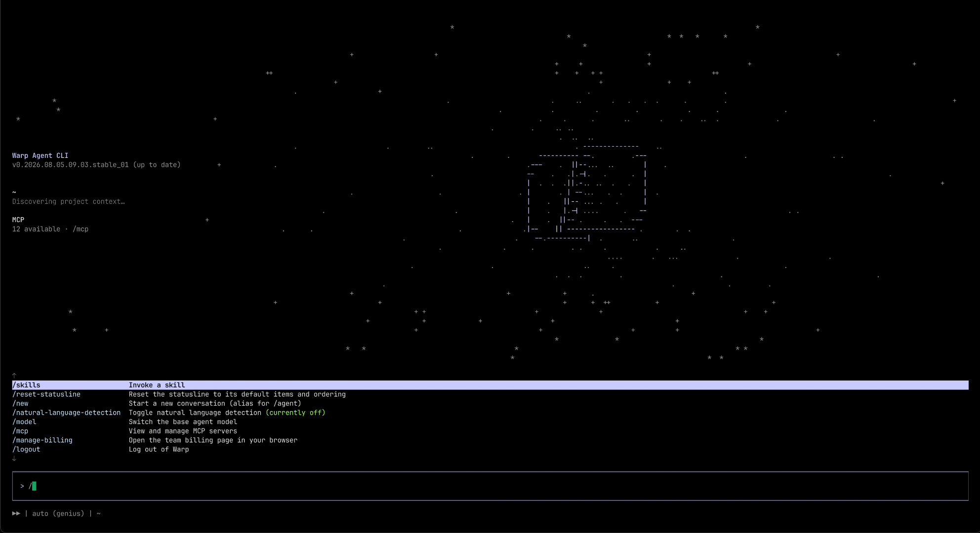Click the 'MCP' heading
Viewport: 980px width, 533px height.
coord(18,220)
